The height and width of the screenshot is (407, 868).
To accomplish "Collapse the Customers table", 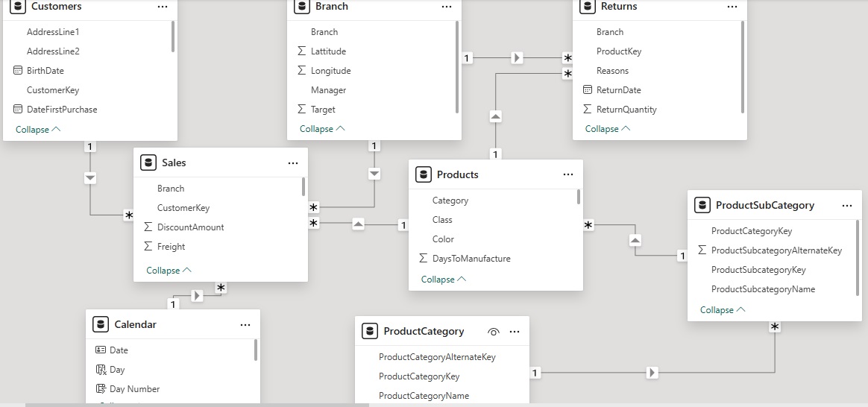I will click(37, 129).
